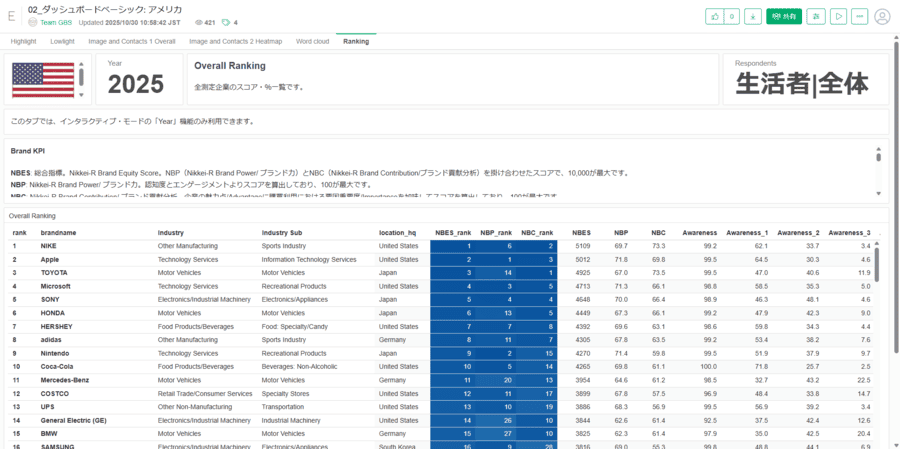Image resolution: width=900 pixels, height=449 pixels.
Task: Click the Microsoft brand name cell
Action: coord(56,286)
